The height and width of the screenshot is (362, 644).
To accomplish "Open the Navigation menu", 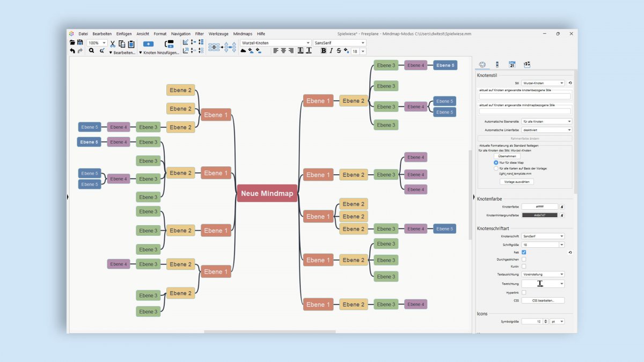I will (x=181, y=34).
